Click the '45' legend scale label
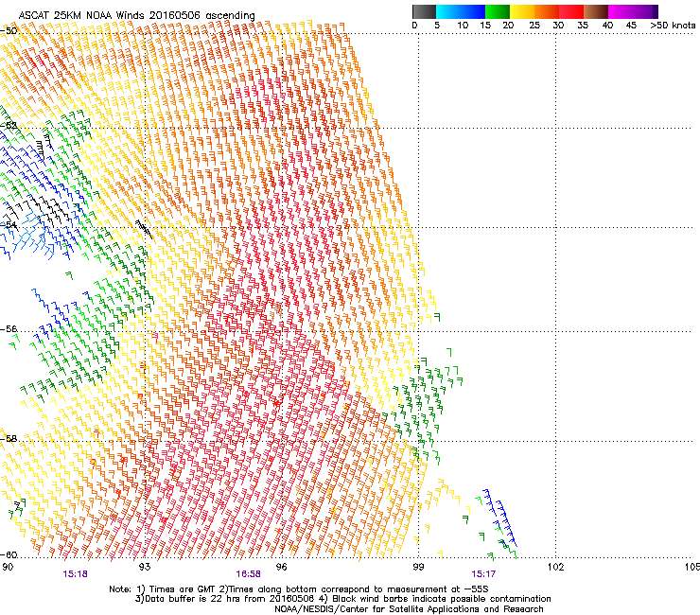 click(x=631, y=25)
